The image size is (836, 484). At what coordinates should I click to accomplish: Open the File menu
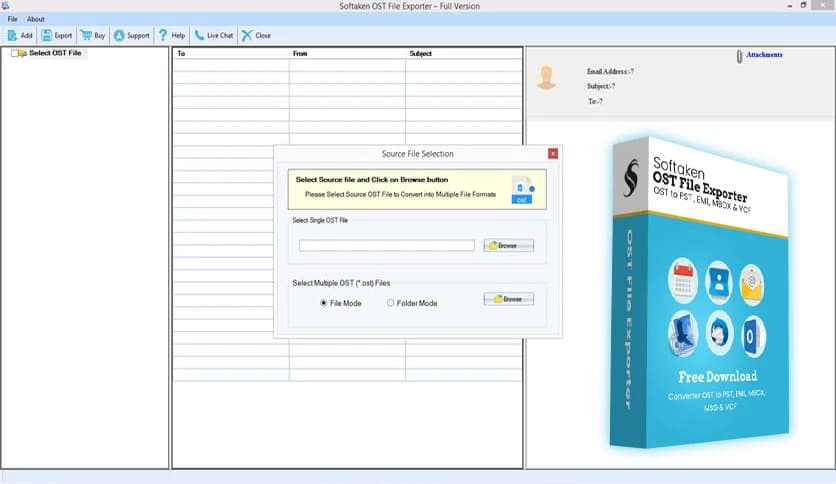coord(12,19)
